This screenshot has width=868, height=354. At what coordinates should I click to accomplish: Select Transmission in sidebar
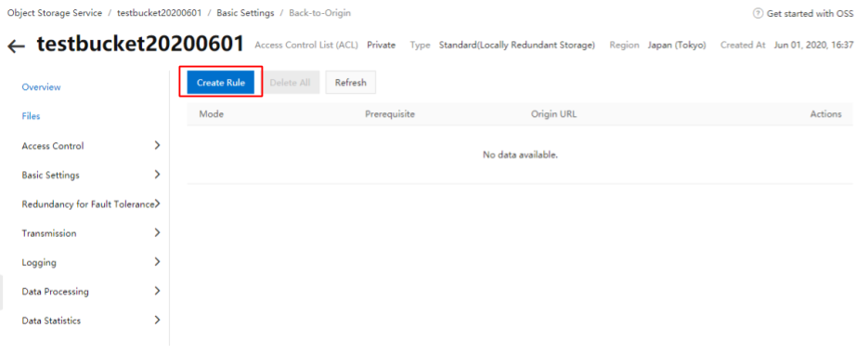[x=49, y=233]
